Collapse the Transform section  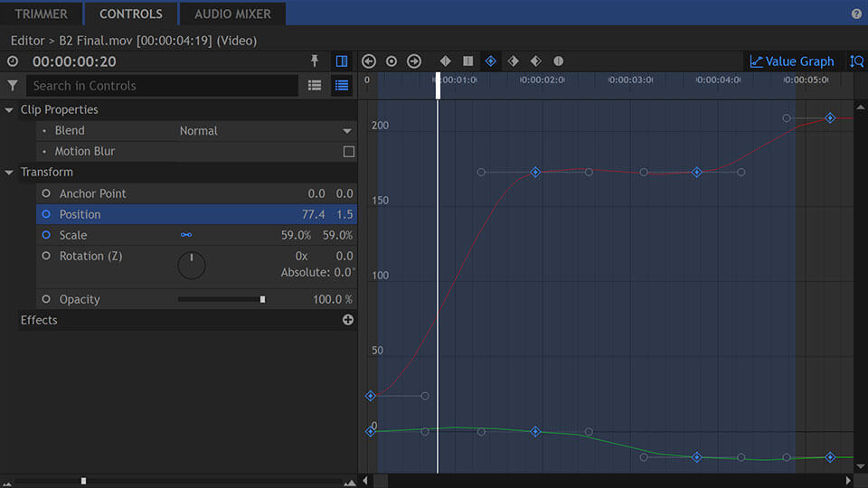[10, 173]
